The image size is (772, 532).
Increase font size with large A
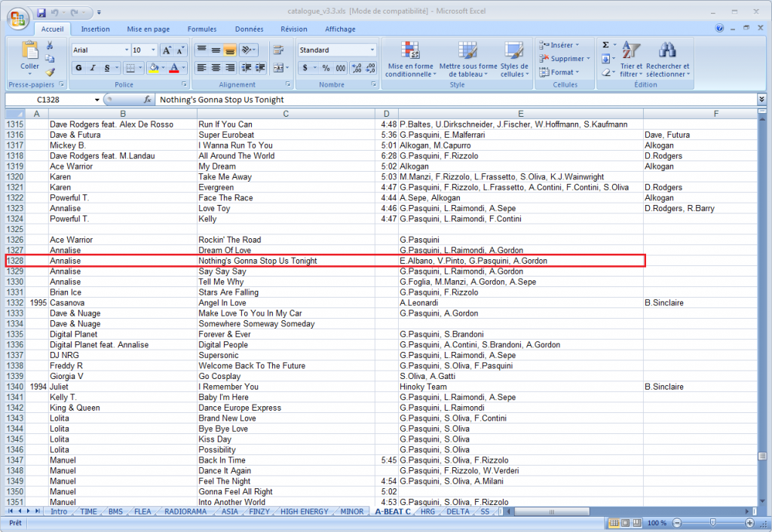click(x=167, y=50)
